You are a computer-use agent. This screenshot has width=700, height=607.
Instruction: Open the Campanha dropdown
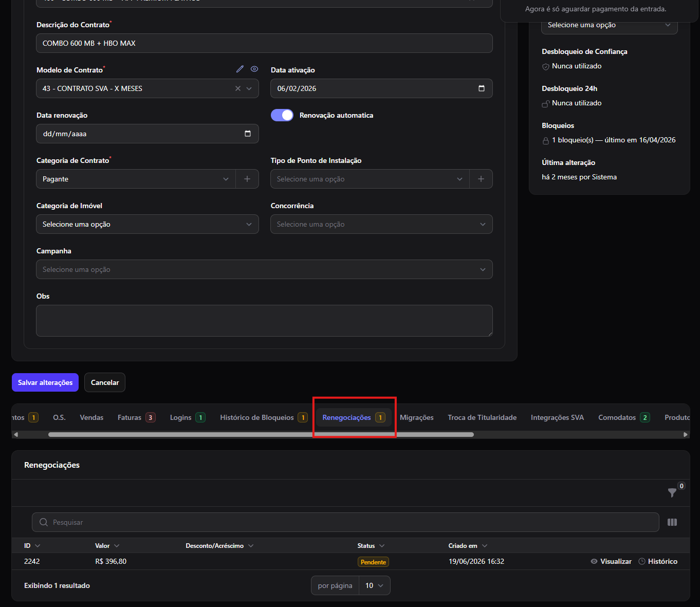coord(264,269)
